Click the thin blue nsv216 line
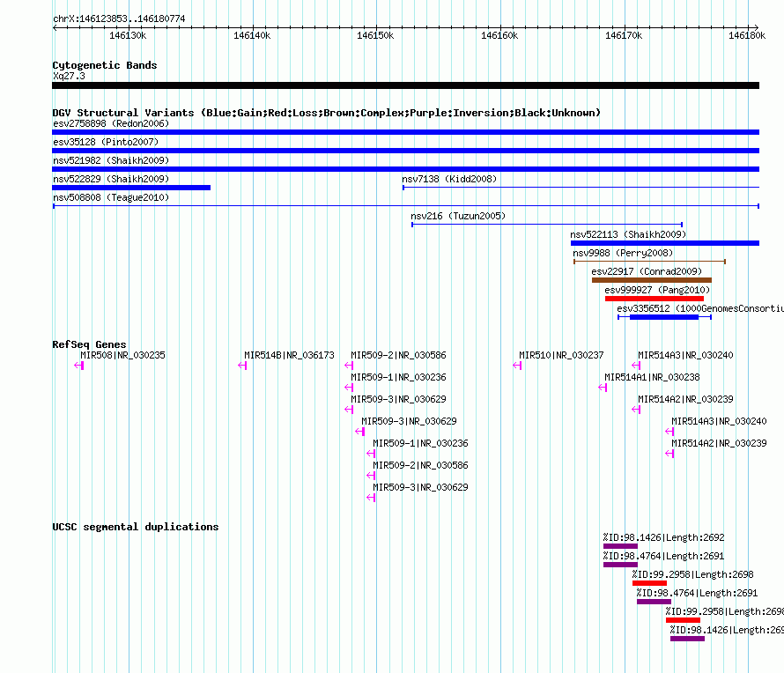The image size is (784, 673). pyautogui.click(x=547, y=225)
